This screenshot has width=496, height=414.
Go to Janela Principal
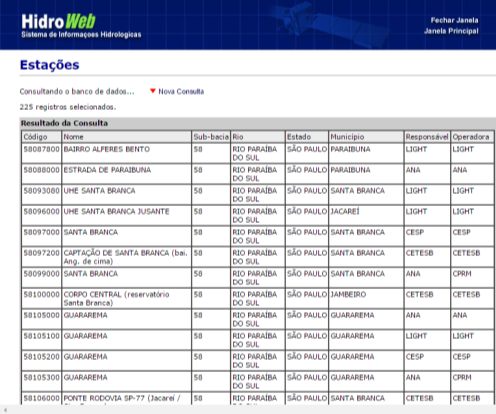point(451,31)
